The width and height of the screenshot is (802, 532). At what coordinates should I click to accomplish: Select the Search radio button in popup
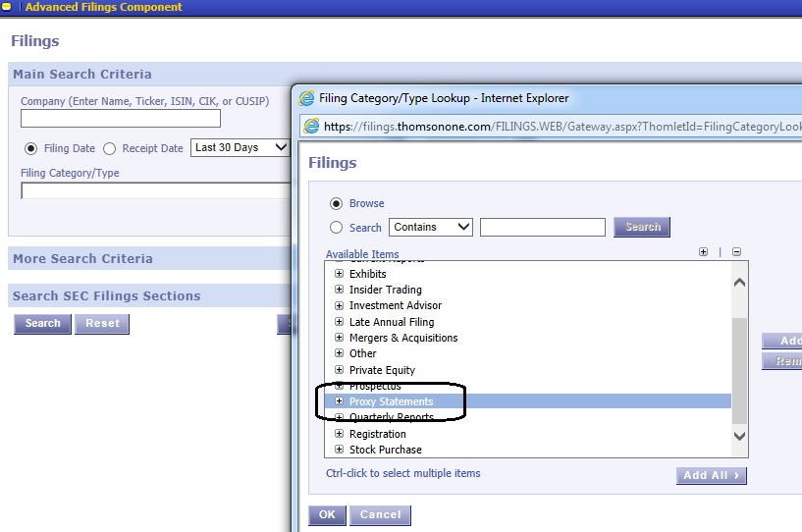[337, 228]
